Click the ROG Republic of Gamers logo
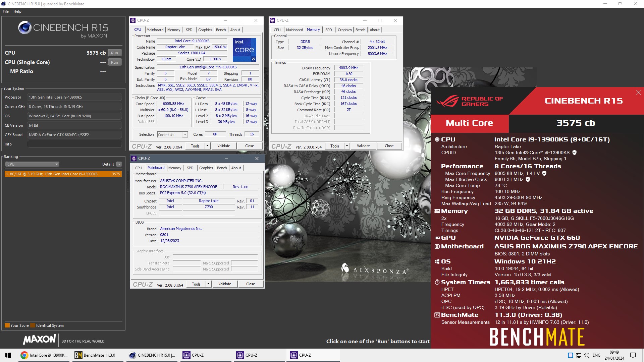The width and height of the screenshot is (644, 362). 470,101
